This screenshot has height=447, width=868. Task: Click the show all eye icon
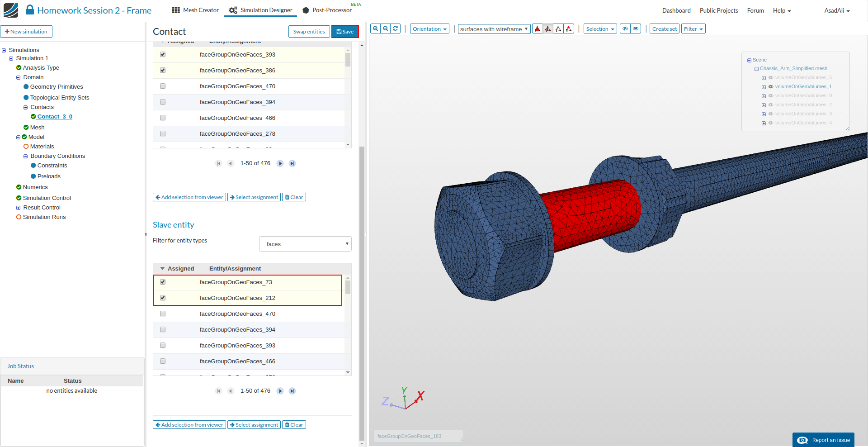pyautogui.click(x=636, y=29)
